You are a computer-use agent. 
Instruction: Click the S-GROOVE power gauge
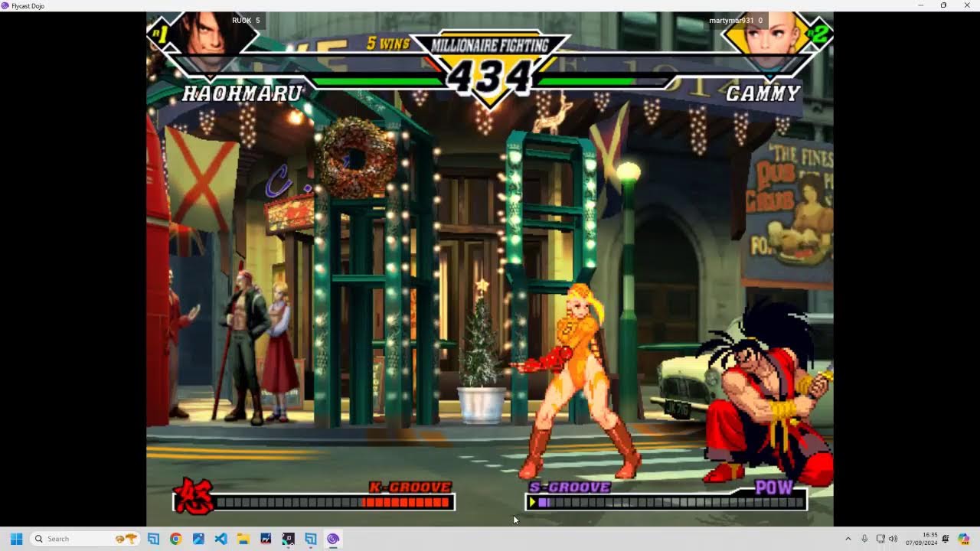(666, 502)
